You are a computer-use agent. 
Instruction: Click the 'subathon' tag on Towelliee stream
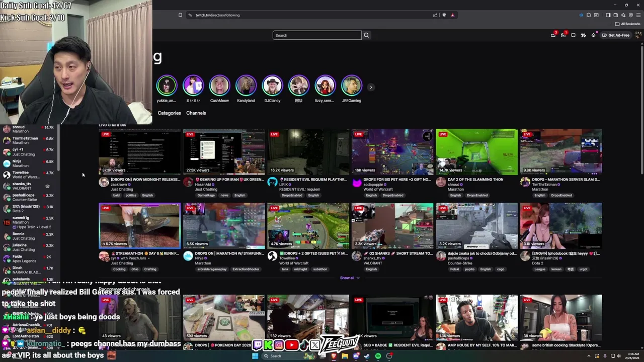coord(320,269)
